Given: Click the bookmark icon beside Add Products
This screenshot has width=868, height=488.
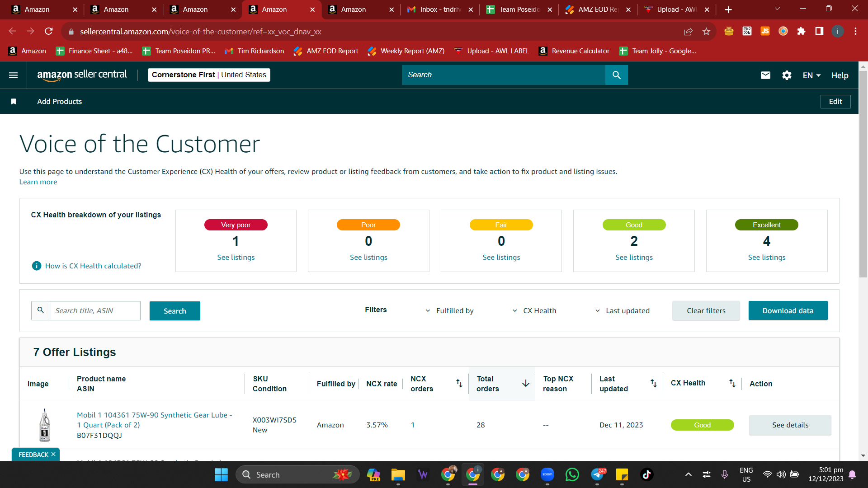Looking at the screenshot, I should pos(14,101).
